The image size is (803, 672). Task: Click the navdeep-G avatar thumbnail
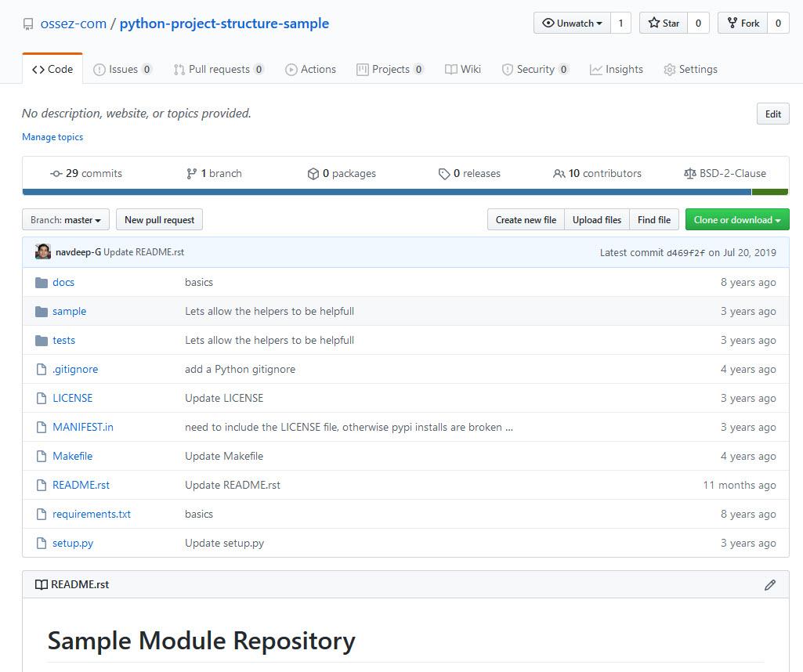click(43, 252)
